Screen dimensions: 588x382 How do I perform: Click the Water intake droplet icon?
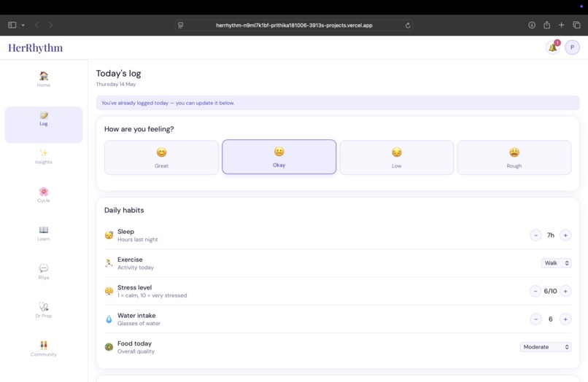(109, 319)
